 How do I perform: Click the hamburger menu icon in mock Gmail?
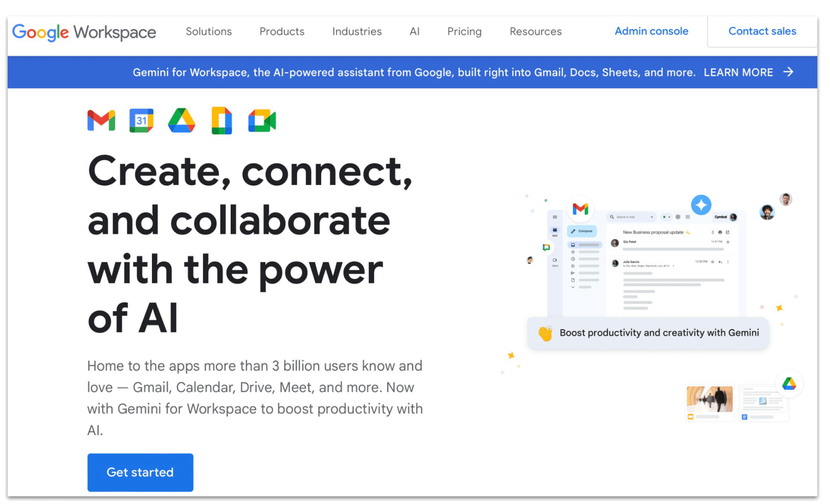555,217
